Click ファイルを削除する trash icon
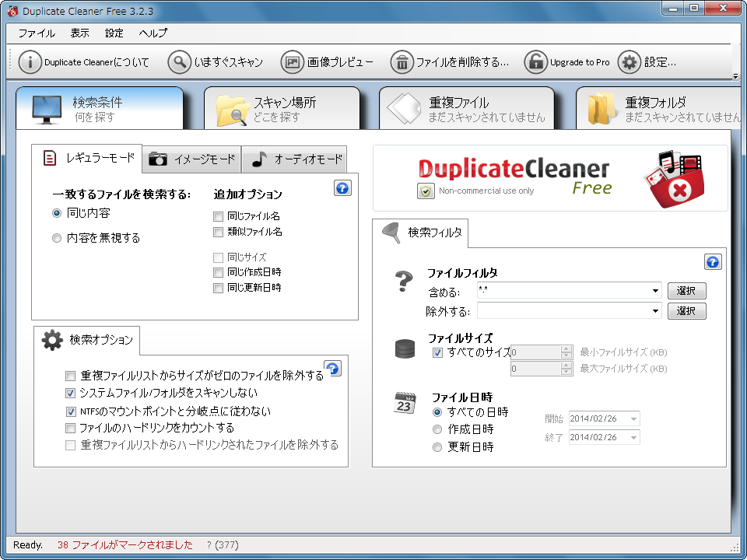This screenshot has width=747, height=560. pyautogui.click(x=402, y=62)
